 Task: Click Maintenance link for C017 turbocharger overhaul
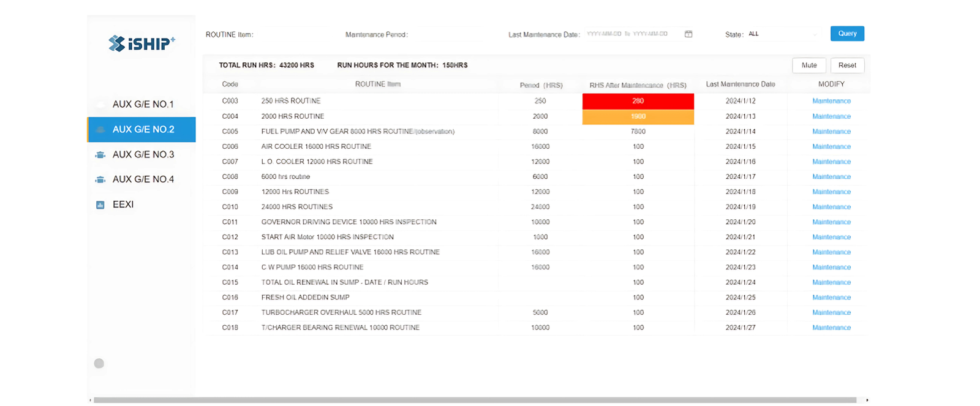coord(831,312)
